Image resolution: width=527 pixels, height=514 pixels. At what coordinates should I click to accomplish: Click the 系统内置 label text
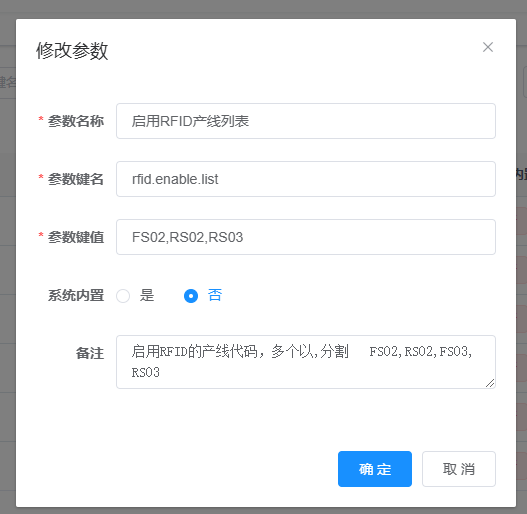(x=76, y=295)
